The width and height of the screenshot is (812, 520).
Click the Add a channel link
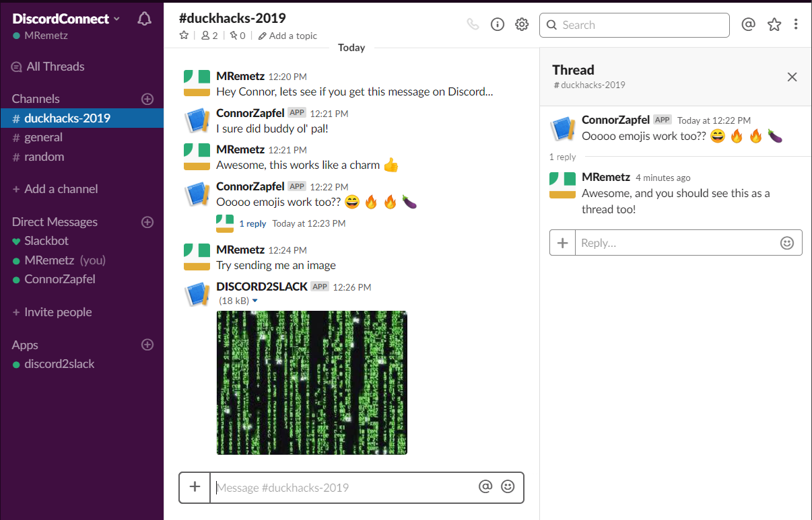click(55, 189)
